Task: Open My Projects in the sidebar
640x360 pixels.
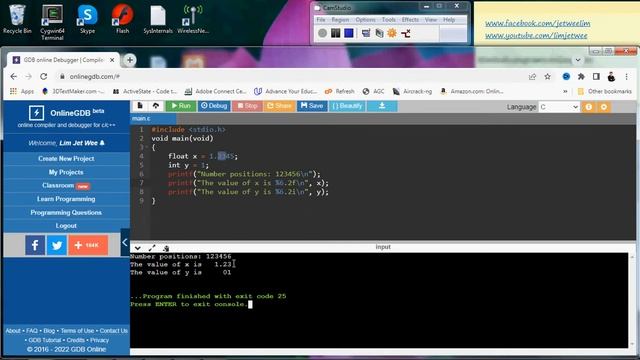Action: coord(66,172)
